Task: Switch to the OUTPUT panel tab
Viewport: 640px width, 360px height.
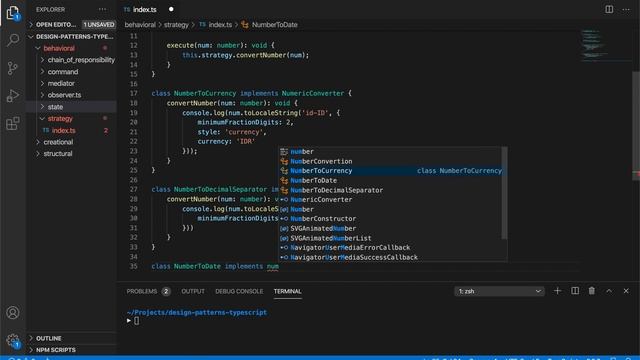Action: (x=193, y=291)
